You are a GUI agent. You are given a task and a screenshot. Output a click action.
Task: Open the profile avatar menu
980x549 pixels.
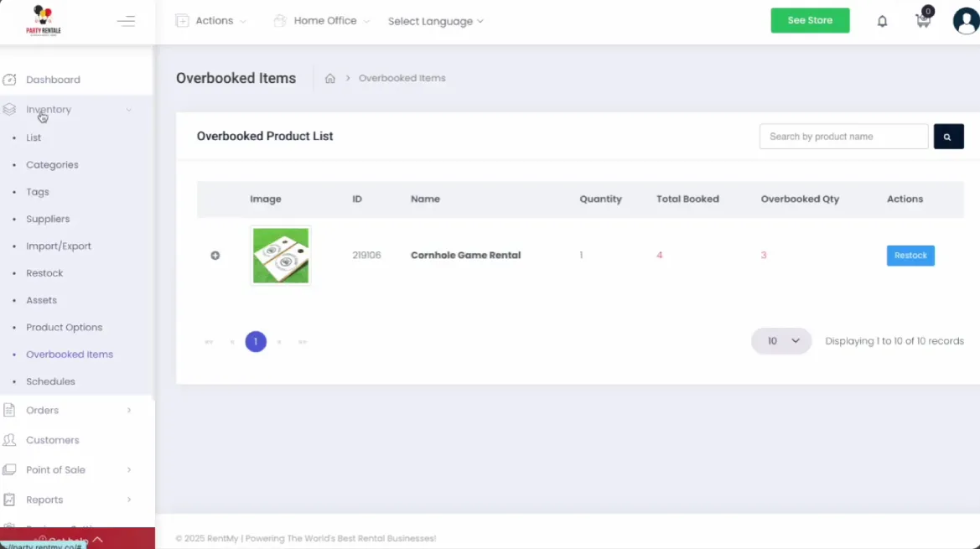coord(964,20)
